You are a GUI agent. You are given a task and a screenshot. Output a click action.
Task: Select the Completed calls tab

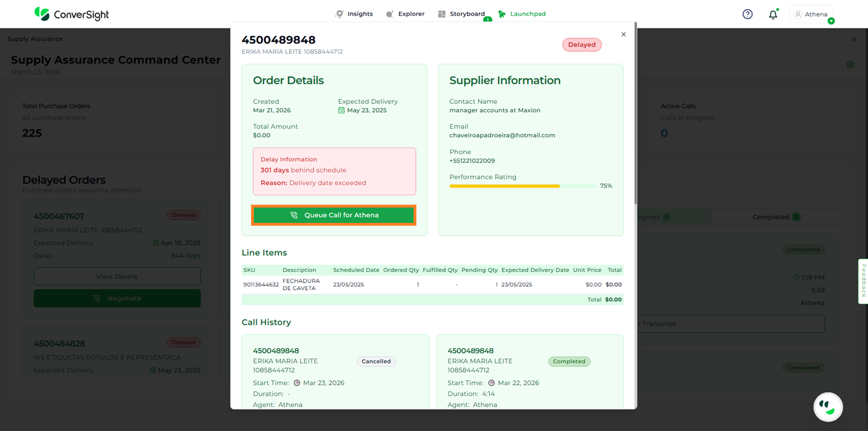coord(776,217)
